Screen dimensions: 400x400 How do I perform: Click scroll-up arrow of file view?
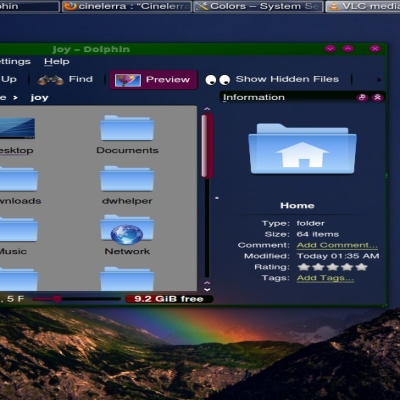(x=207, y=109)
